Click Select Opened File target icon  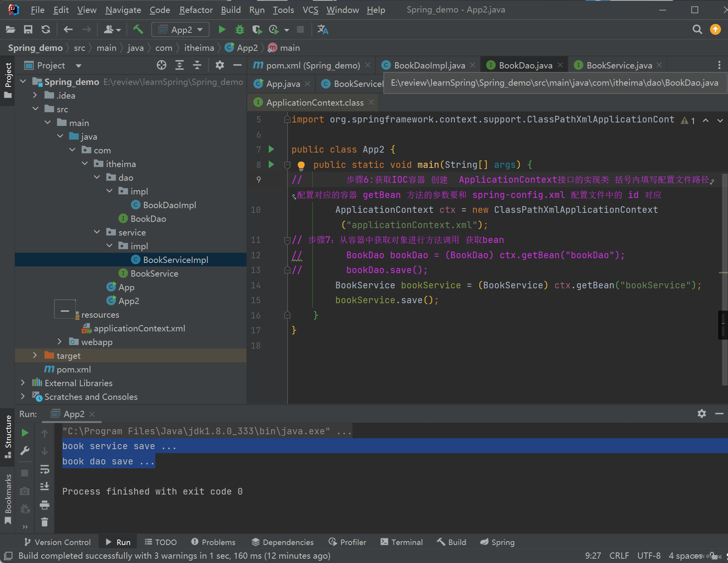click(x=162, y=65)
